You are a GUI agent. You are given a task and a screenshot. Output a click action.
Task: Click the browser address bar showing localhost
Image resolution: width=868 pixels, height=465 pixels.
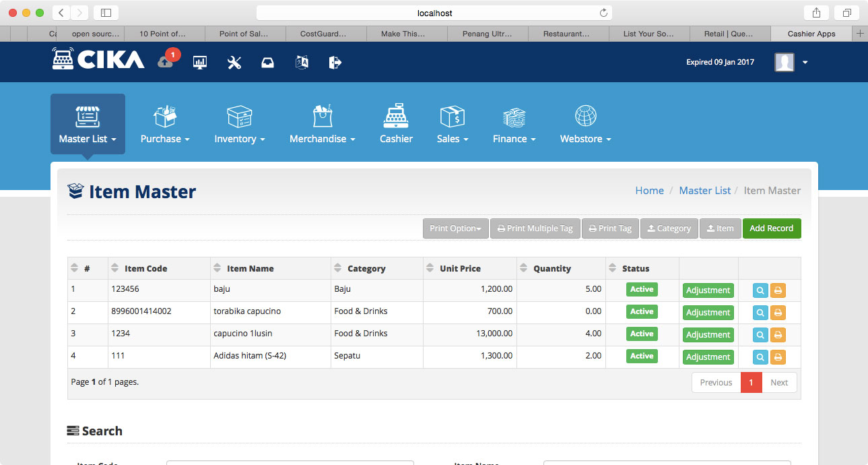coord(434,13)
